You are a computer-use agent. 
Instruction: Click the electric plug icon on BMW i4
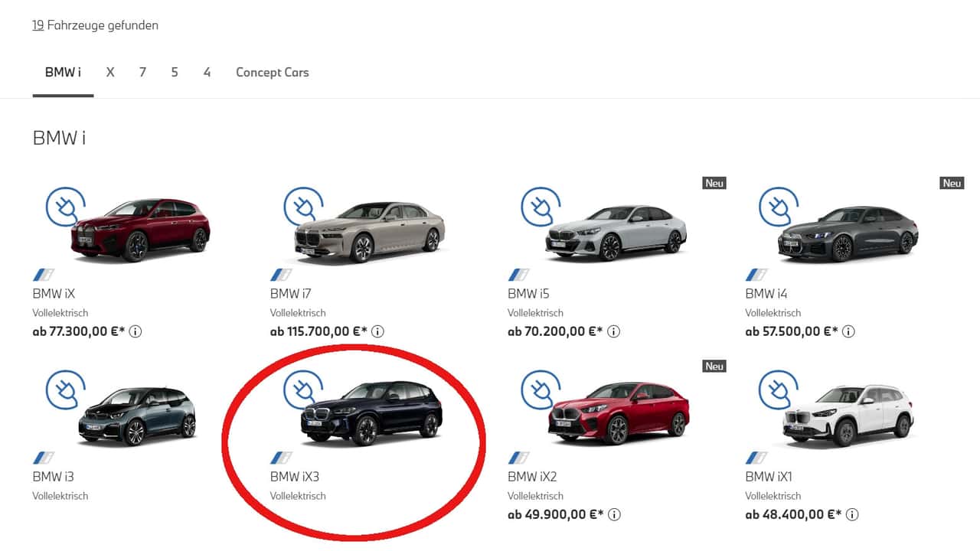779,207
